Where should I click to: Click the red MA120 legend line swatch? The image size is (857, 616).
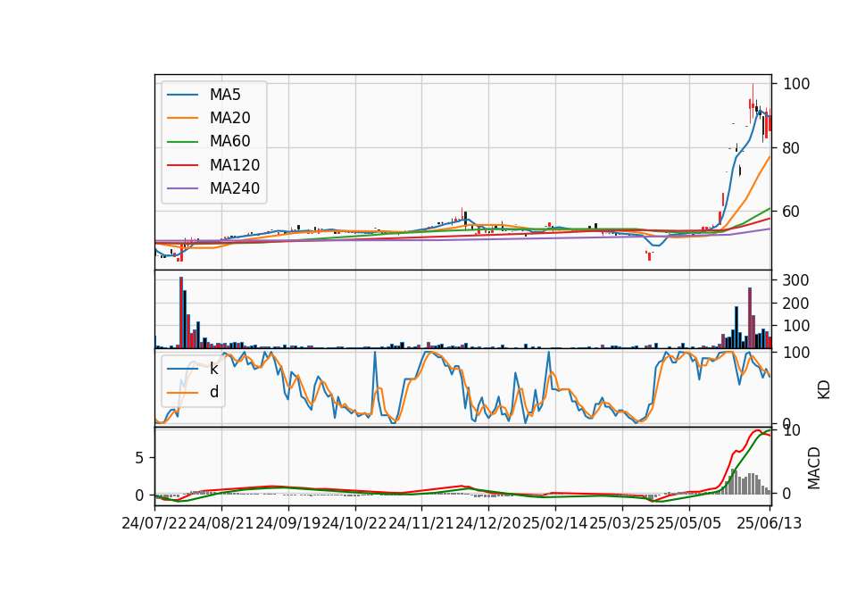[x=182, y=165]
